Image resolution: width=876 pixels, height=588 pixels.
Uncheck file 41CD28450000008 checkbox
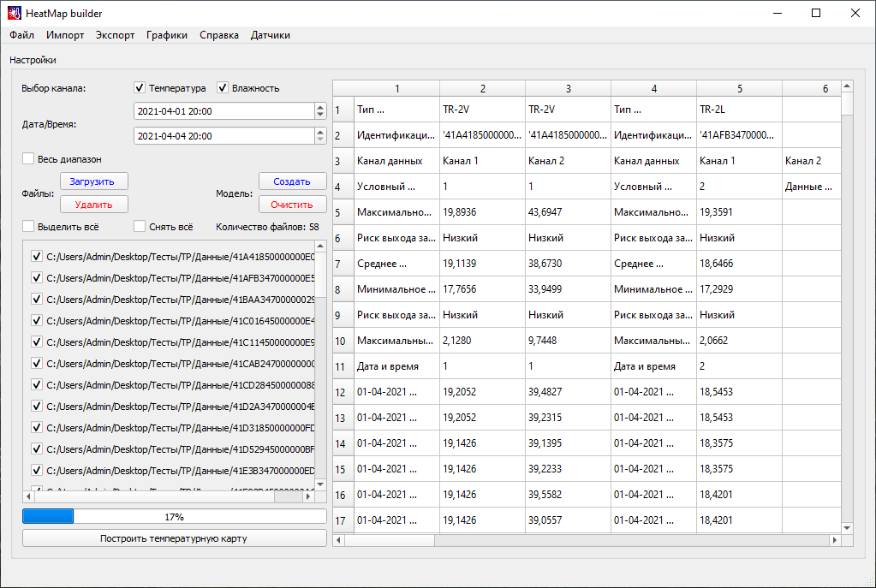tap(37, 385)
